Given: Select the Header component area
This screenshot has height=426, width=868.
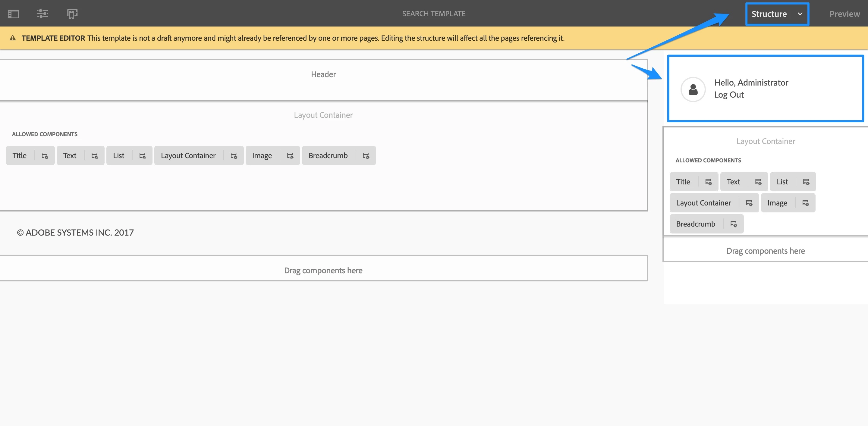Looking at the screenshot, I should tap(323, 80).
